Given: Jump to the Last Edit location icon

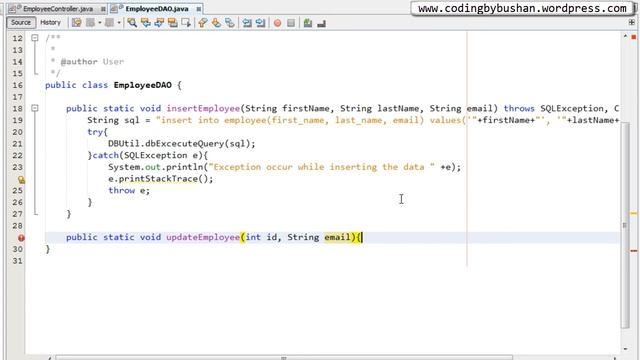Looking at the screenshot, I should (76, 23).
